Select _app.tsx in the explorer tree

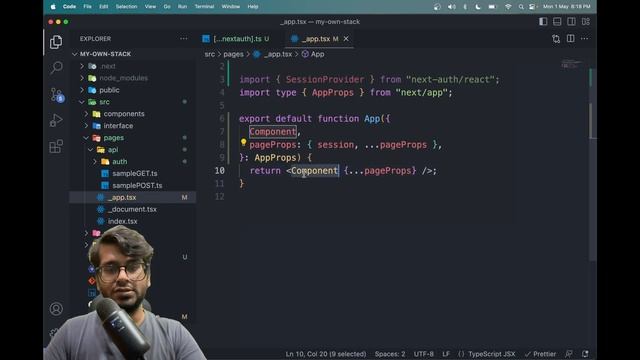click(133, 197)
